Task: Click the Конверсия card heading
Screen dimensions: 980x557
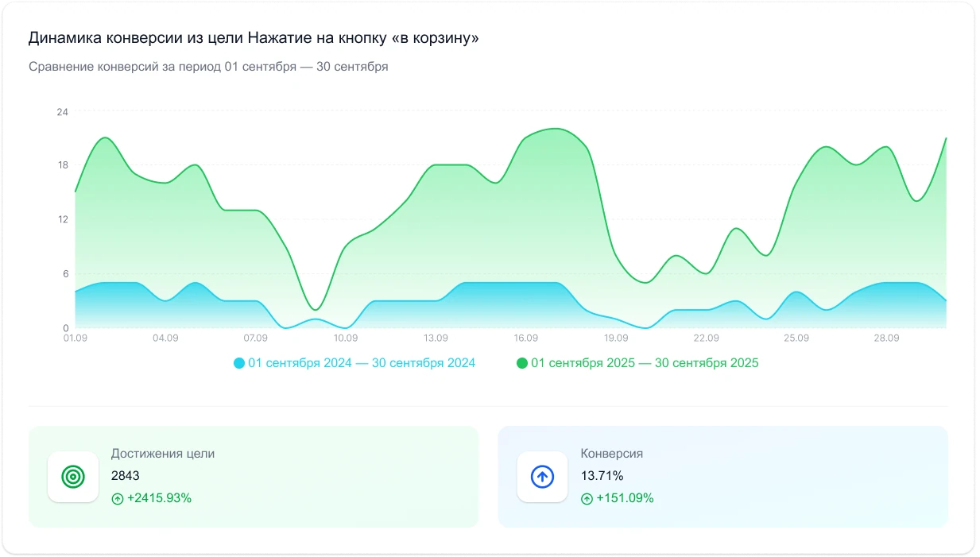Action: point(611,454)
